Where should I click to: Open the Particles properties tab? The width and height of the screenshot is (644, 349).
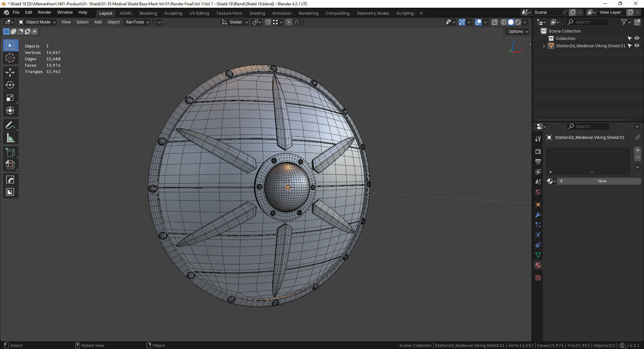click(538, 225)
